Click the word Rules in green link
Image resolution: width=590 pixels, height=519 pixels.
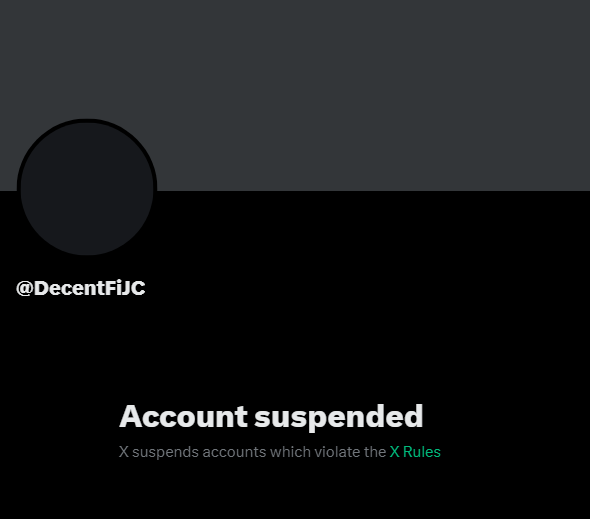tap(422, 452)
